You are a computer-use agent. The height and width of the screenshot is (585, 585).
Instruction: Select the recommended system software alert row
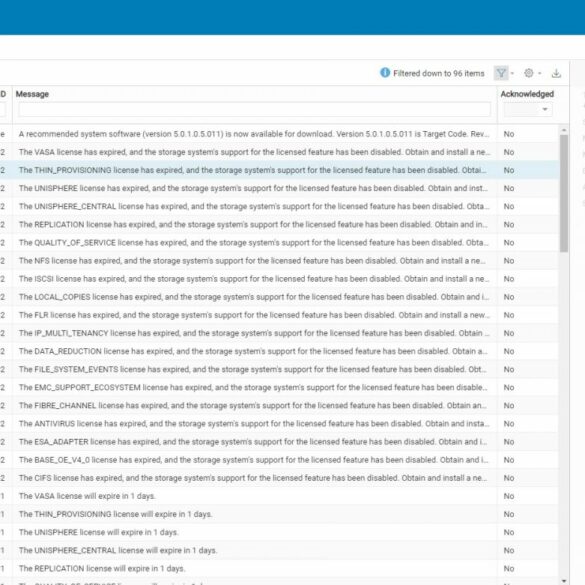pyautogui.click(x=279, y=134)
